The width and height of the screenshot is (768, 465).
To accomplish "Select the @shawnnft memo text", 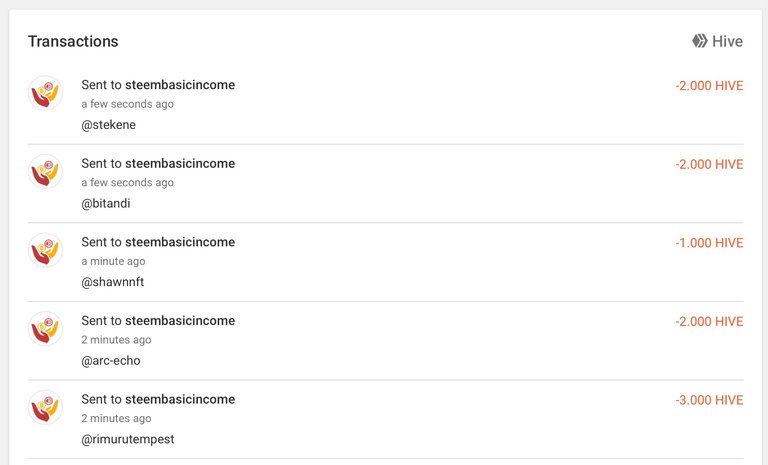I will (113, 282).
